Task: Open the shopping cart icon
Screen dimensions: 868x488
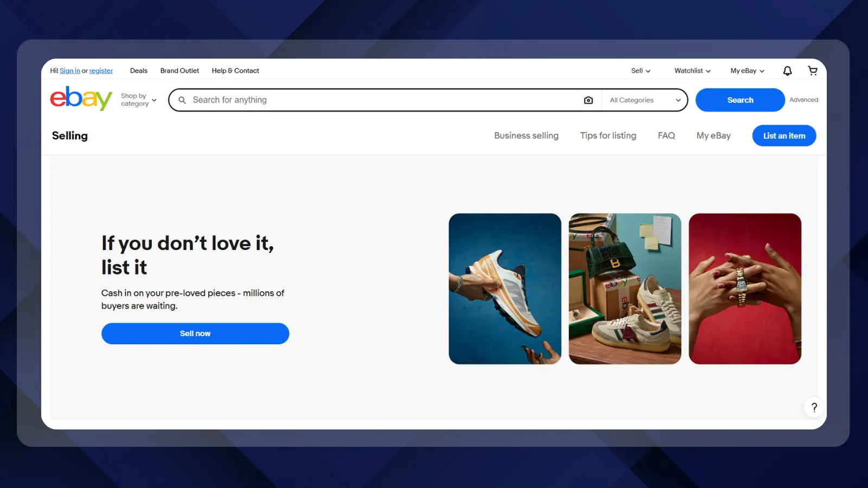Action: 813,70
